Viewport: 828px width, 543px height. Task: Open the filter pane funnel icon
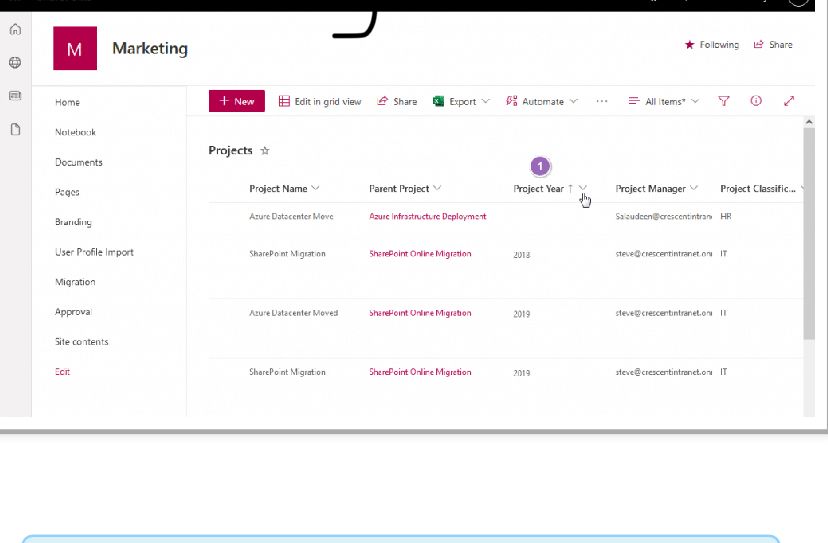(723, 101)
